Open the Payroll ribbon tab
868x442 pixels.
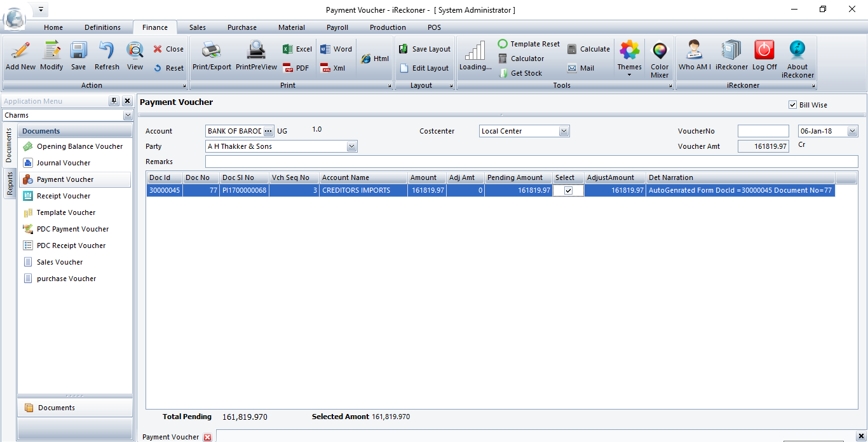pos(337,27)
